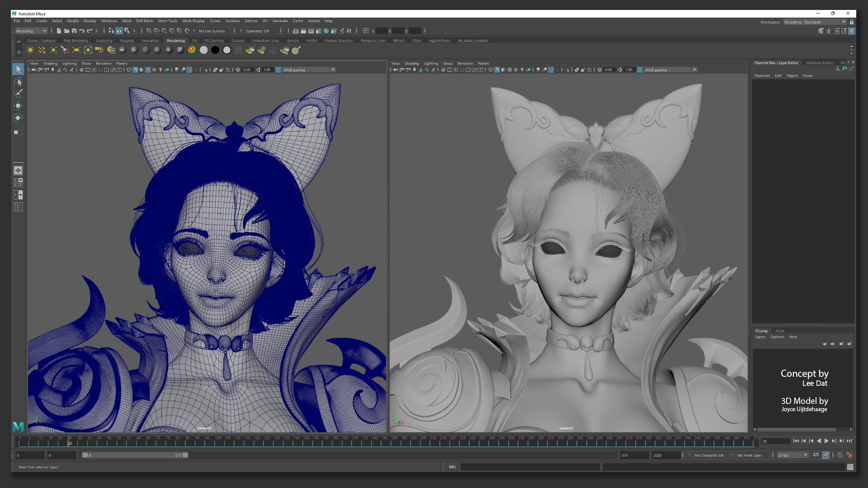Toggle the Channel Box sidebar icon
Viewport: 868px width, 488px height.
[x=852, y=31]
